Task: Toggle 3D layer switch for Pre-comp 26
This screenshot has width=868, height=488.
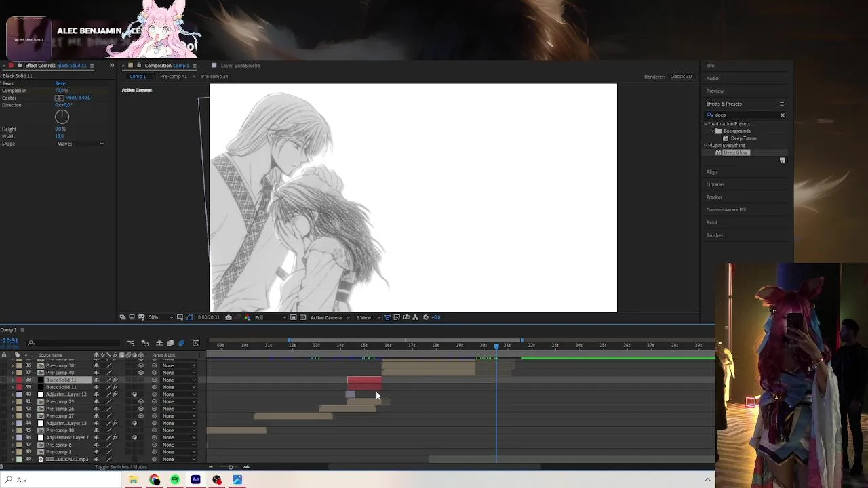Action: pyautogui.click(x=141, y=409)
